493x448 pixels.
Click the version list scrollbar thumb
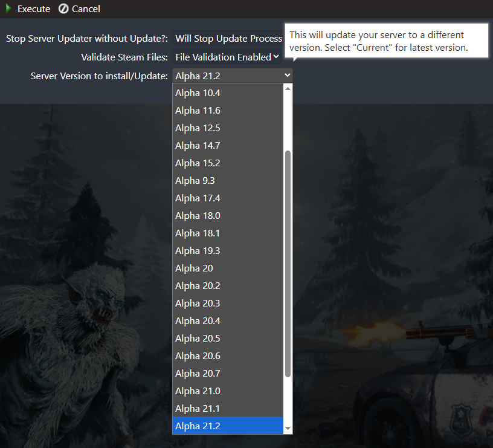click(288, 263)
